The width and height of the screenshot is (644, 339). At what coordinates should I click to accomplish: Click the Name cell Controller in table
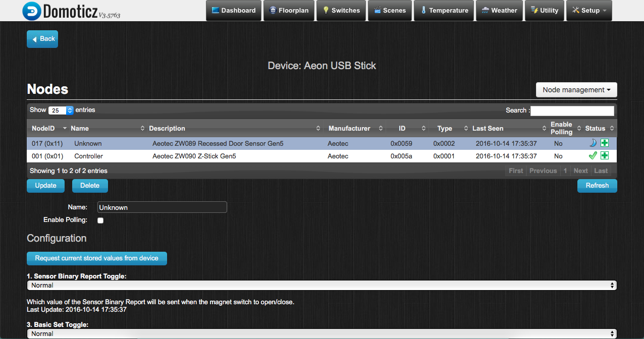point(88,156)
